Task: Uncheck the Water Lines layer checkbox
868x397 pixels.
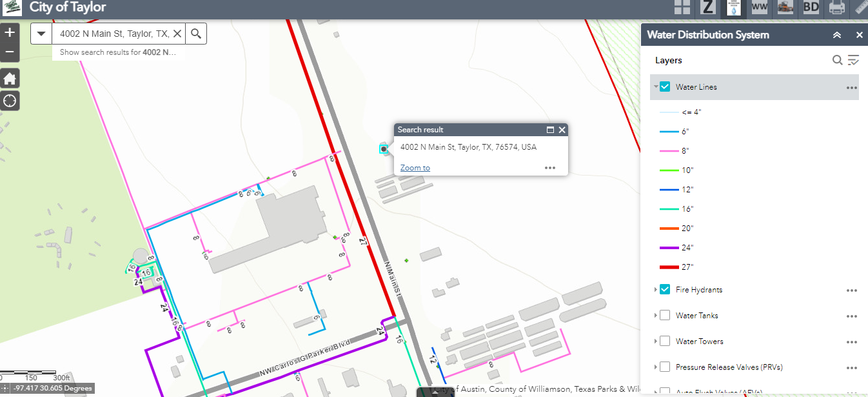Action: coord(665,87)
